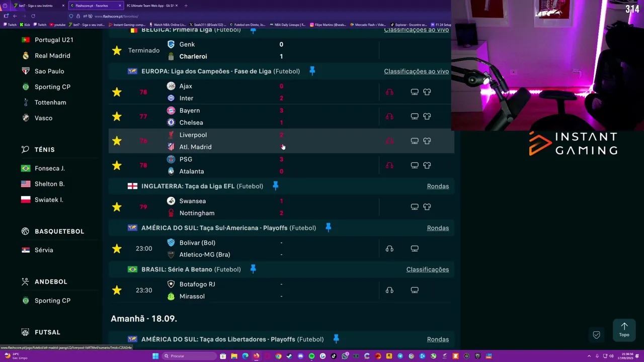This screenshot has width=644, height=362.
Task: Open audio commentary for PSG vs Atalanta
Action: [389, 165]
